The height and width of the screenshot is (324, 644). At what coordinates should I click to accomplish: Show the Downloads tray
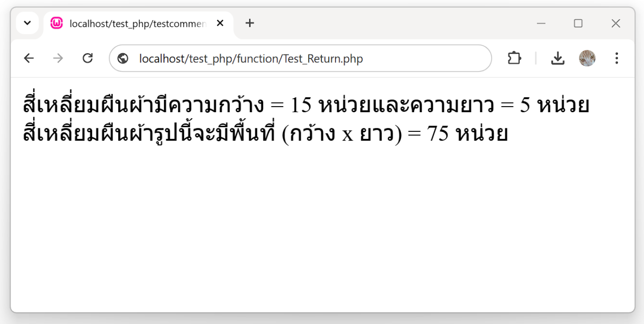pyautogui.click(x=557, y=58)
